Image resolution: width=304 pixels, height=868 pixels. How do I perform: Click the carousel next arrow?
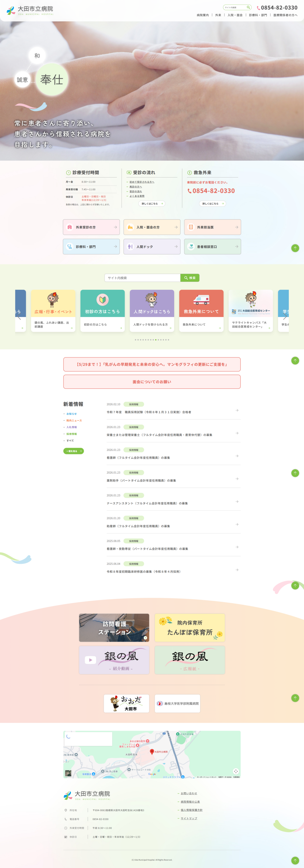[285, 317]
